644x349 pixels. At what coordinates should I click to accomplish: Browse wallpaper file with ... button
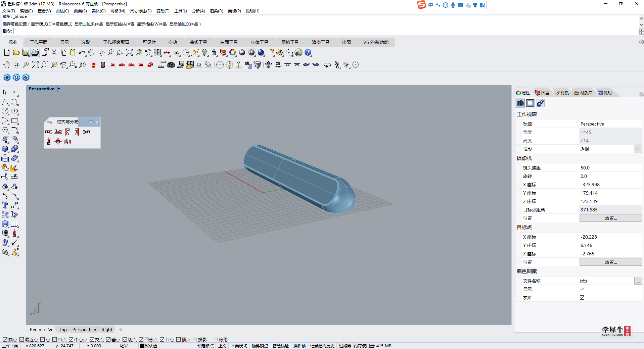click(638, 281)
